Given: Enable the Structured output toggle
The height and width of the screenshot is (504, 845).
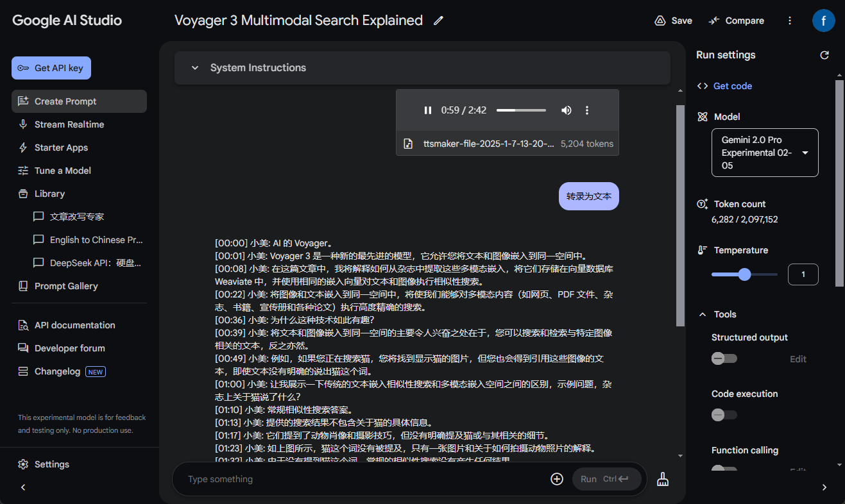Looking at the screenshot, I should coord(724,358).
